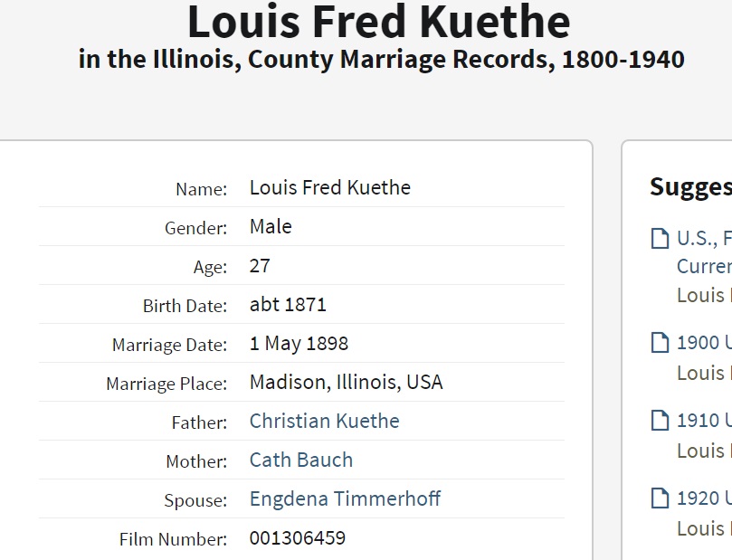Open the 1900 suggested record link
Image resolution: width=732 pixels, height=560 pixels.
[704, 343]
